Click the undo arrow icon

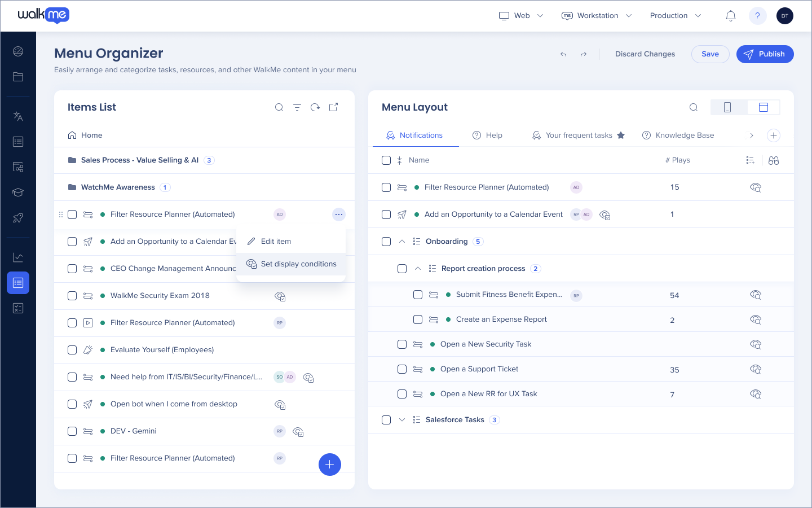[563, 54]
